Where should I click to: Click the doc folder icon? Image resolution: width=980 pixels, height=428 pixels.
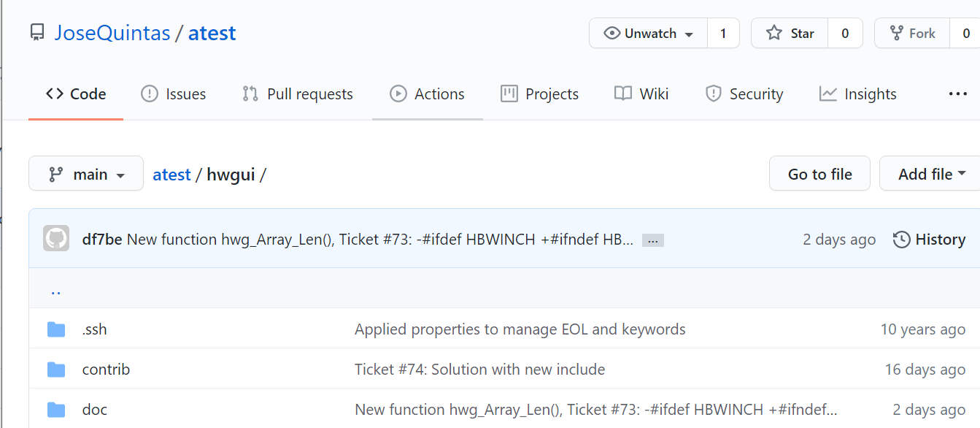(56, 409)
